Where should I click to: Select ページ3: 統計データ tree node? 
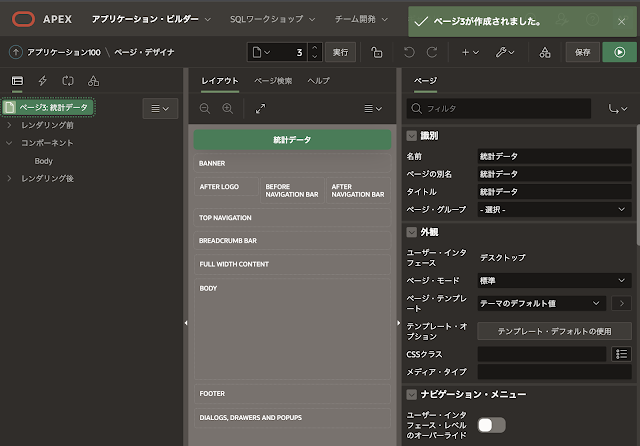[49, 107]
